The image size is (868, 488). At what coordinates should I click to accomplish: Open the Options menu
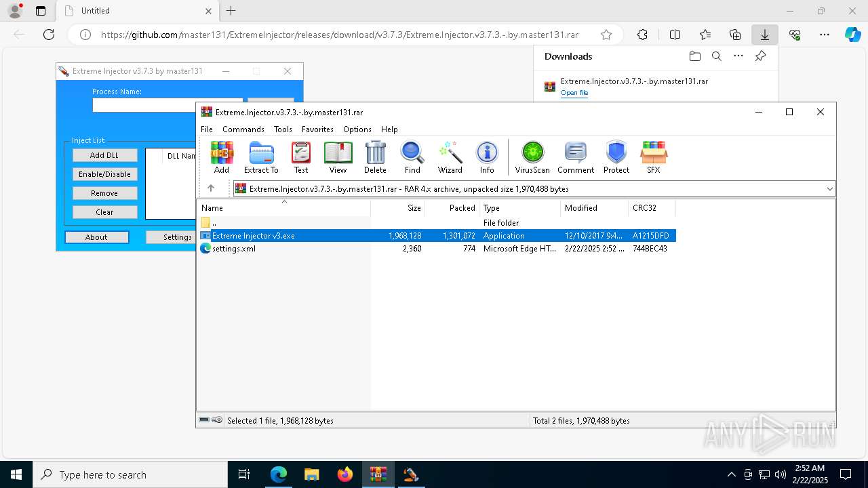[x=357, y=129]
